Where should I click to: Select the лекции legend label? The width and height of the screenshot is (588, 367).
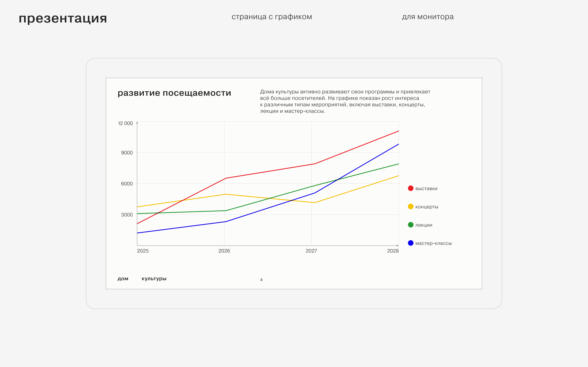click(424, 225)
